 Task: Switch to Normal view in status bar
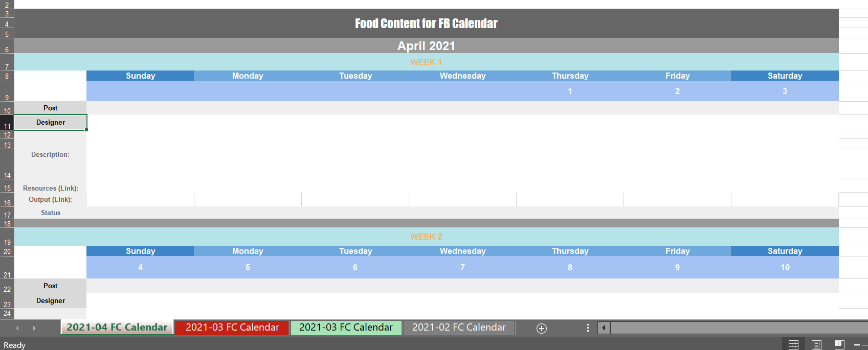point(793,345)
